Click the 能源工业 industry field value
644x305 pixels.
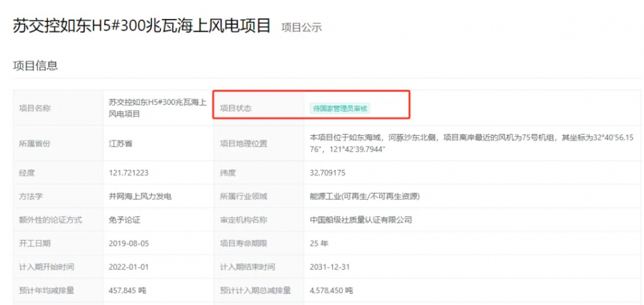365,196
